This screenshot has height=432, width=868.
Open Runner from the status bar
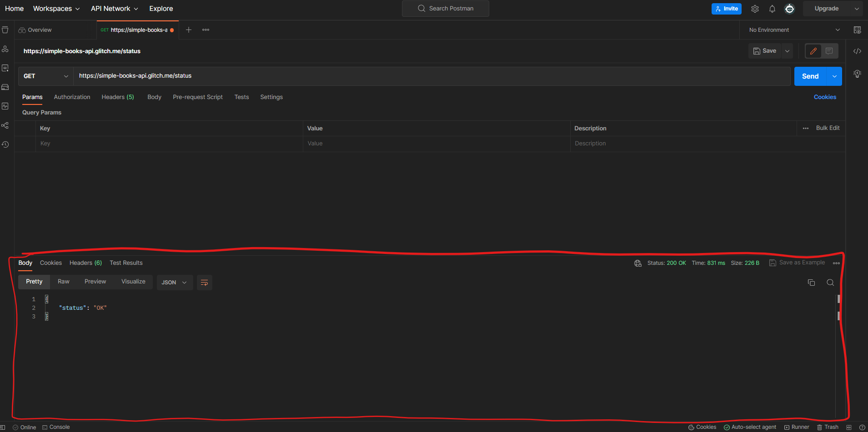[x=797, y=427]
